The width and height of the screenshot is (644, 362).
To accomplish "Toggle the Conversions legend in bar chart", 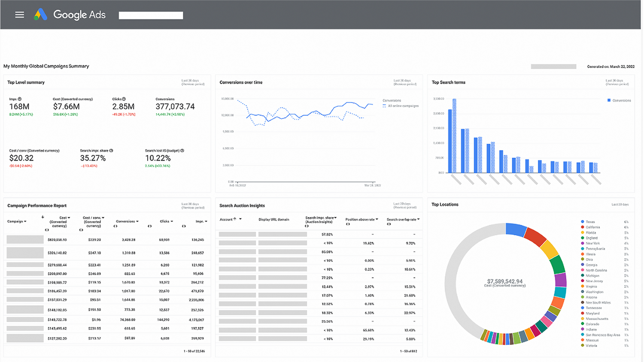I will (x=619, y=100).
